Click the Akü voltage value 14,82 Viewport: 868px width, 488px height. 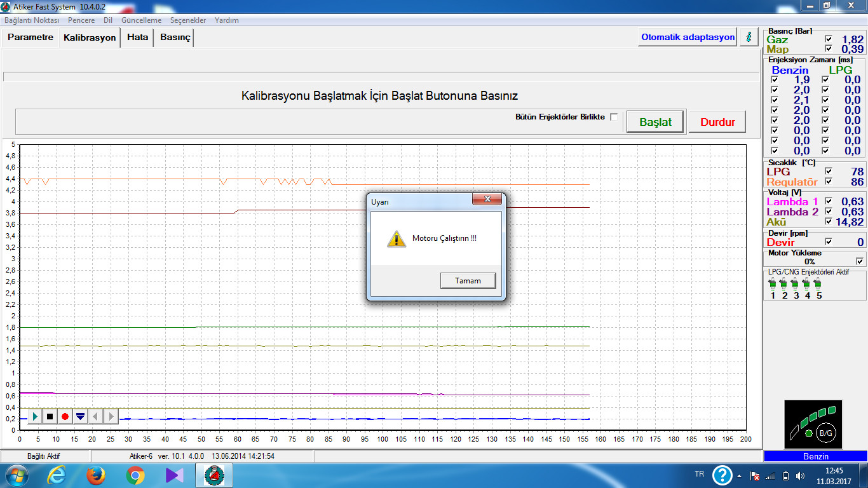(x=849, y=222)
